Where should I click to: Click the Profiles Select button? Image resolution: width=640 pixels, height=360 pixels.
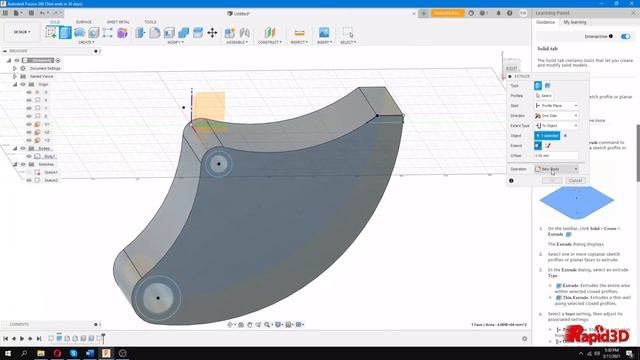click(544, 96)
